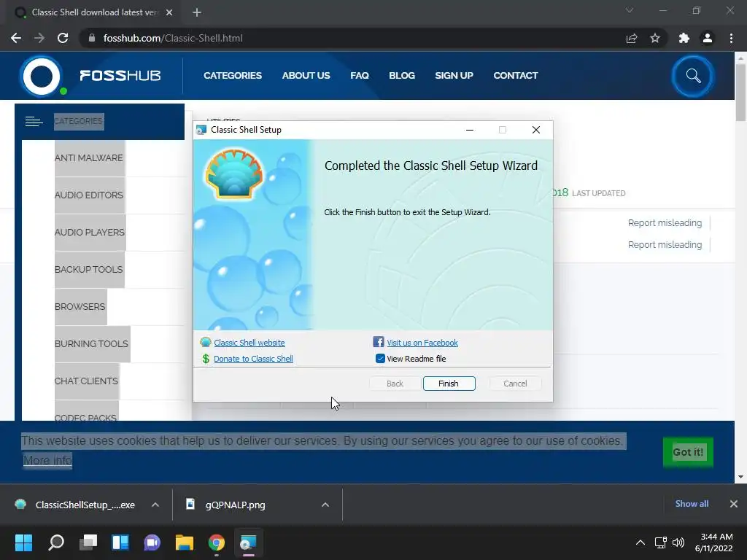This screenshot has width=747, height=560.
Task: Open Chrome three-dot menu
Action: point(731,38)
